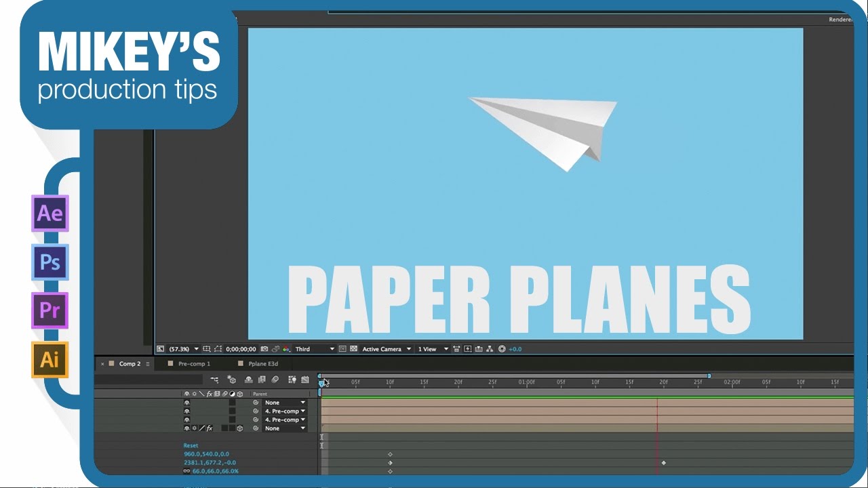Click the Quality column header icon
The image size is (868, 488).
pyautogui.click(x=201, y=394)
